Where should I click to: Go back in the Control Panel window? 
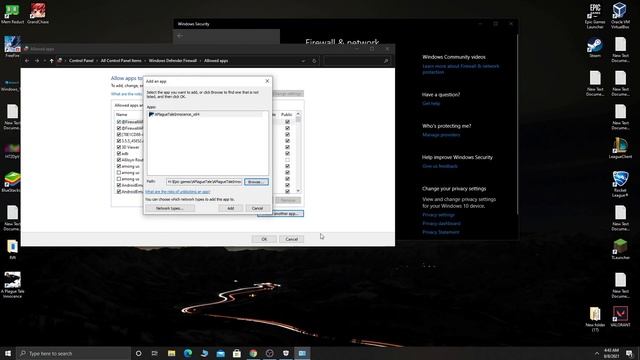tap(27, 60)
